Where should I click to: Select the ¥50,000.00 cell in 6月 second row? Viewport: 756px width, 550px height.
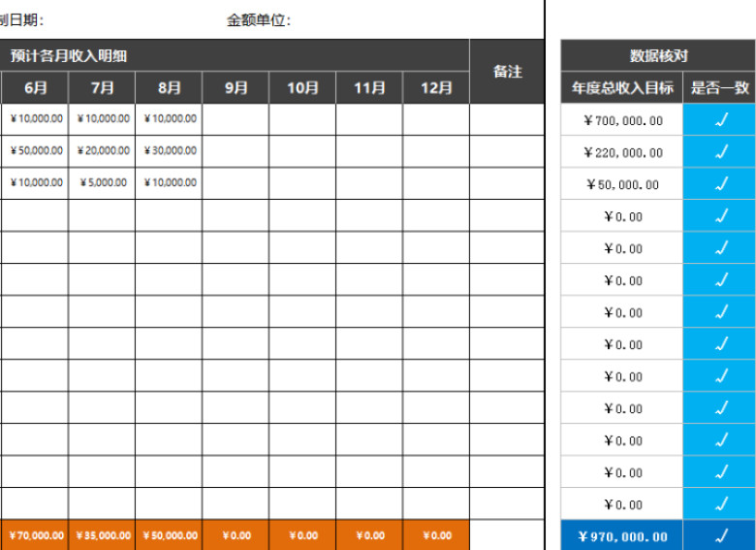(35, 151)
